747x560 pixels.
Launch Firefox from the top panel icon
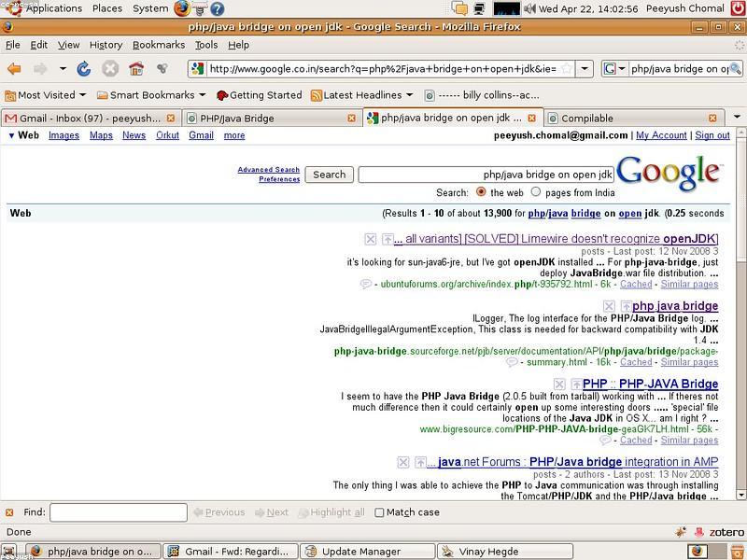182,8
